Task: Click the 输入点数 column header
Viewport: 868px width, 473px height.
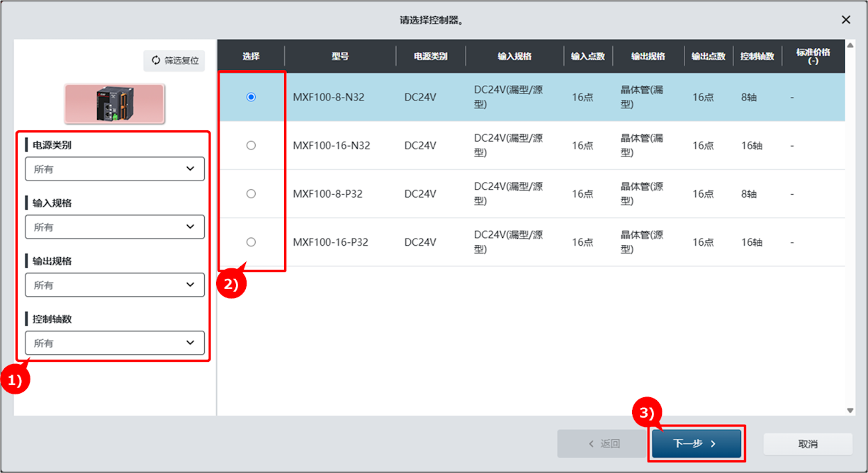Action: click(x=587, y=57)
